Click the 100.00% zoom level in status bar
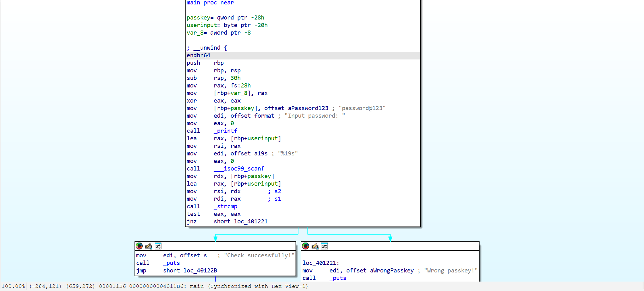Viewport: 644px width, 291px height. point(13,286)
